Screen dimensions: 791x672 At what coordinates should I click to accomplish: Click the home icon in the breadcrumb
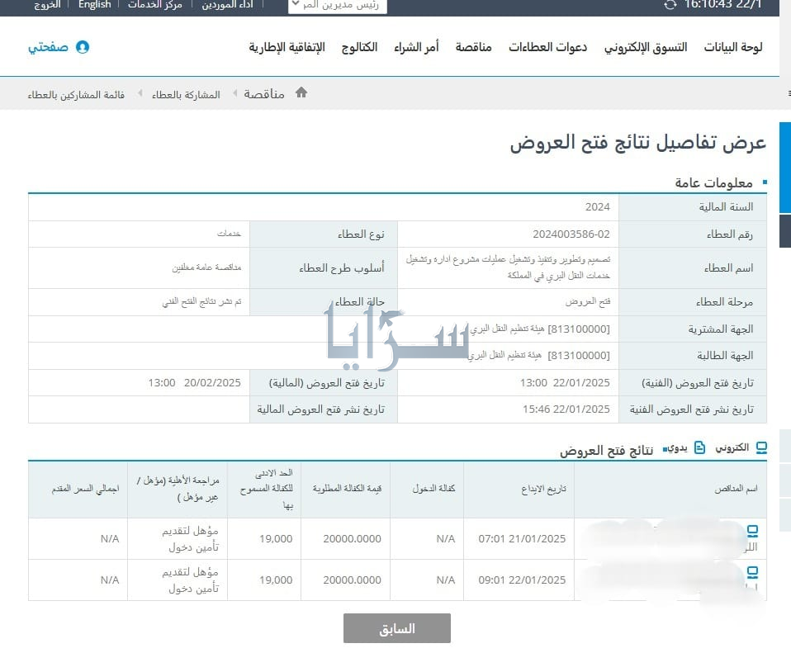pos(301,92)
